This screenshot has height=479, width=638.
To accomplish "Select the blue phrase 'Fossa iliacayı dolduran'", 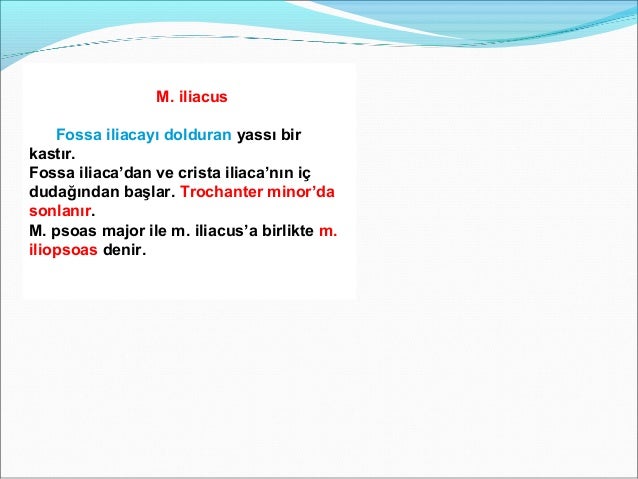I will 144,135.
